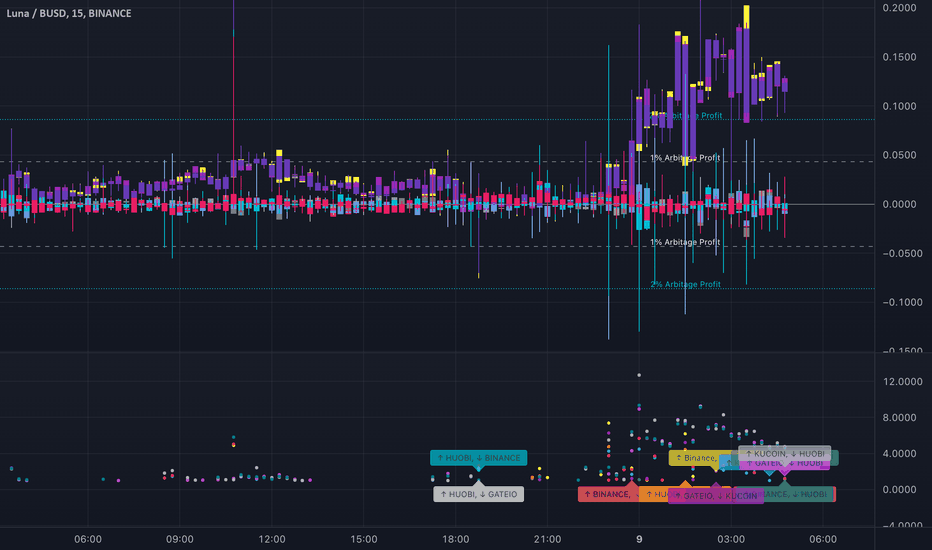
Task: Click the yellow "↑ Binance," signal label
Action: tap(695, 458)
